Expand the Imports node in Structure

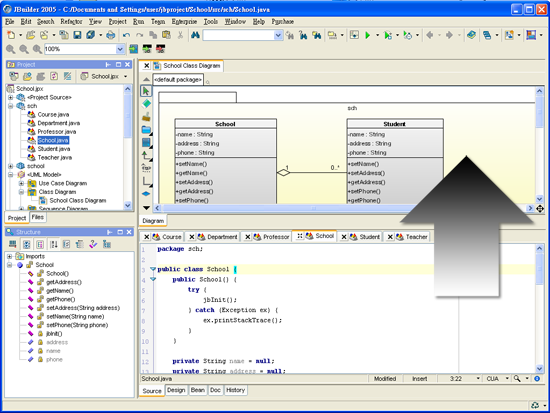point(9,257)
